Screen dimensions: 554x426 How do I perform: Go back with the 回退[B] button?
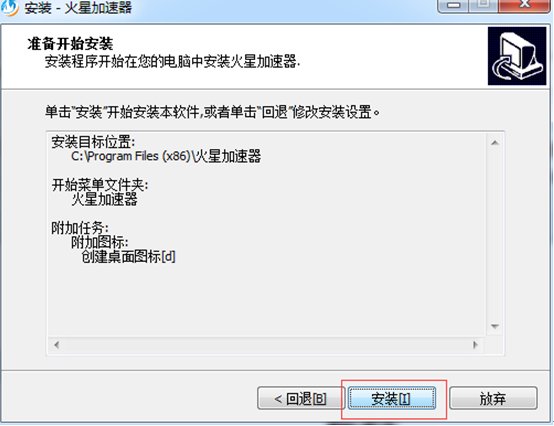pyautogui.click(x=300, y=398)
